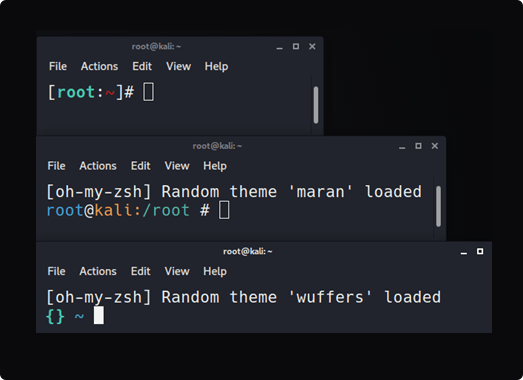Open Help menu in wuffers theme terminal
The image size is (523, 380).
click(x=215, y=271)
